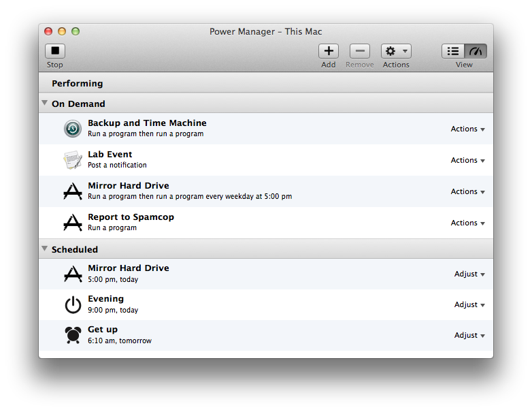Open the gear Actions toolbar menu
The image size is (532, 412).
coord(396,51)
